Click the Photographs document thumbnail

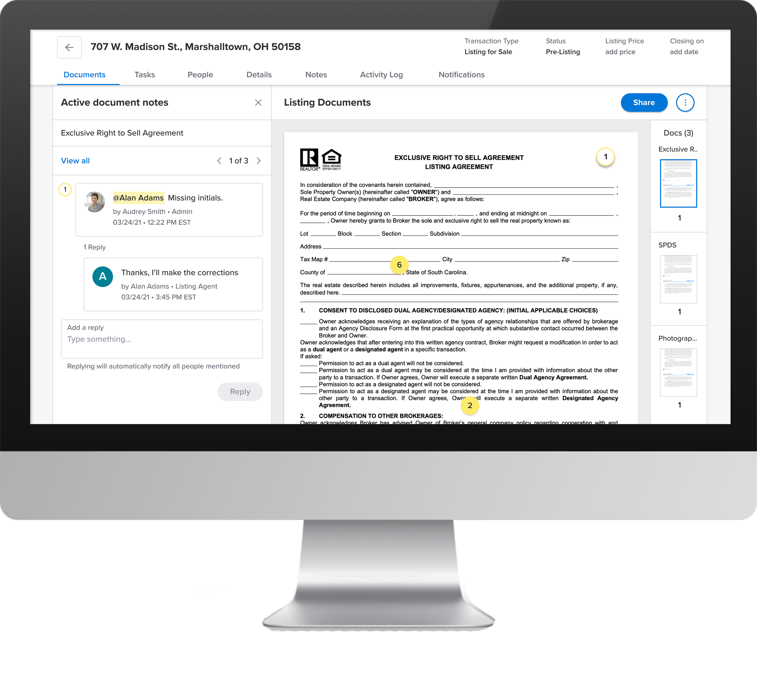[679, 372]
